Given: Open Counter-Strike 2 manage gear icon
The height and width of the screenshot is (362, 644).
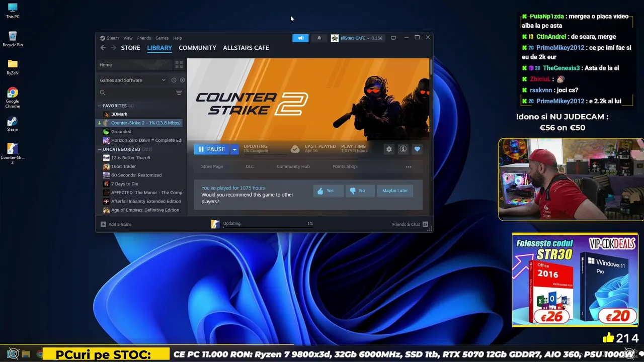Looking at the screenshot, I should pos(389,149).
